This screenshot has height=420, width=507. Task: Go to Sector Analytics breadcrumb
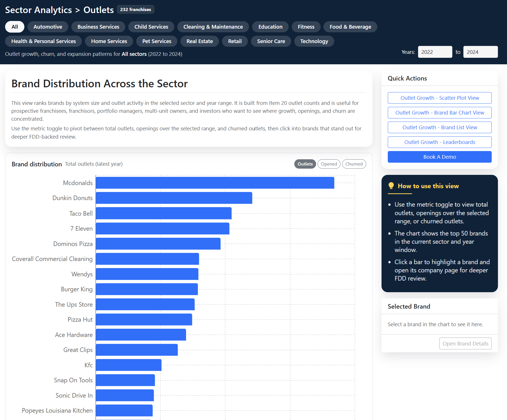[x=39, y=10]
